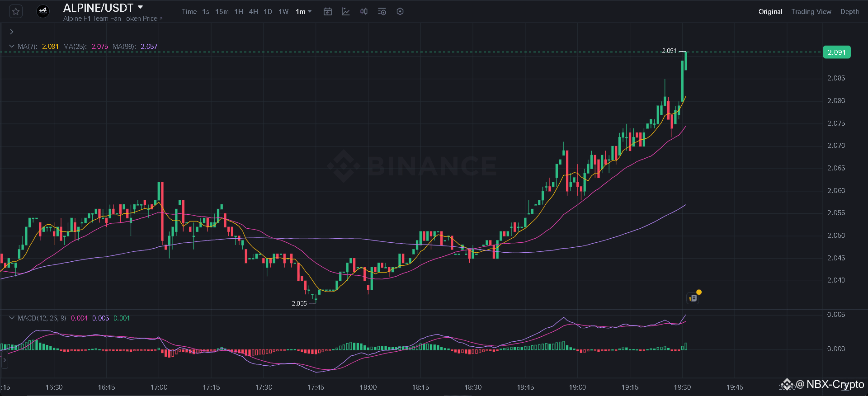Select the Trading View chart

[x=811, y=12]
